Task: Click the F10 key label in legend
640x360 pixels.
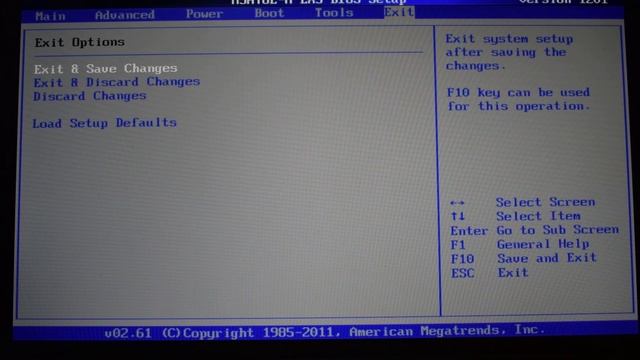Action: pos(462,259)
